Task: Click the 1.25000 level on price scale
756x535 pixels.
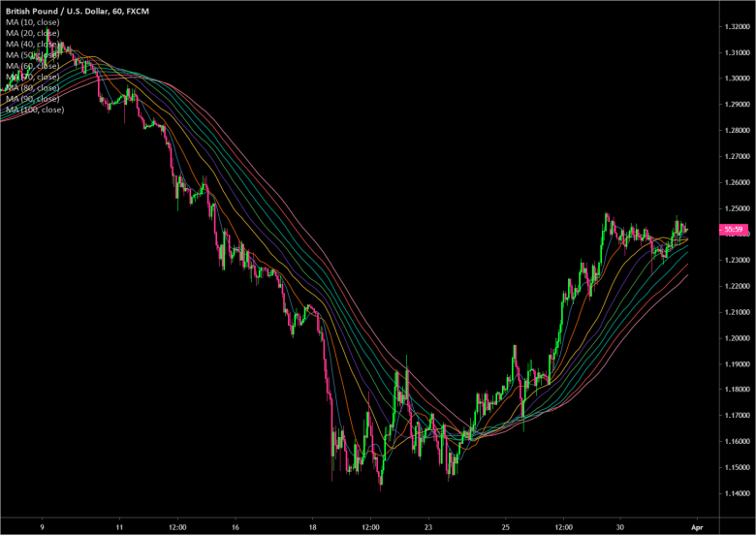Action: tap(735, 208)
